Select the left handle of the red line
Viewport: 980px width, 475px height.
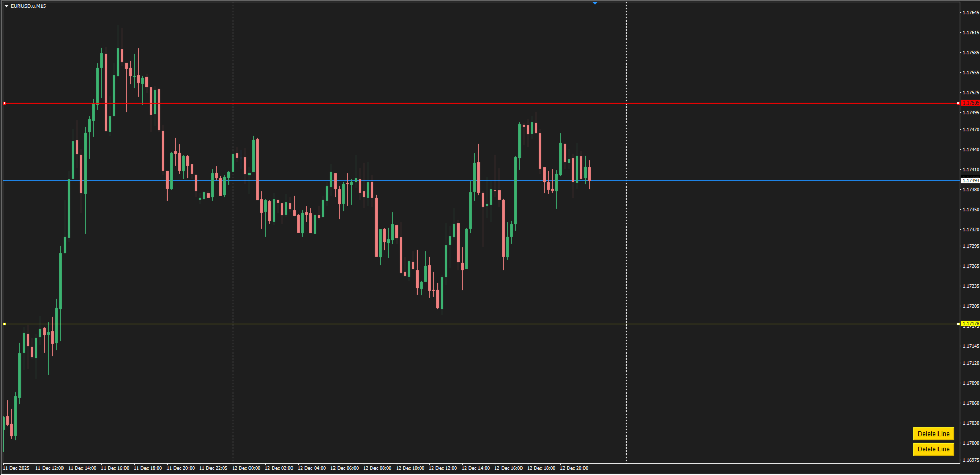click(4, 103)
